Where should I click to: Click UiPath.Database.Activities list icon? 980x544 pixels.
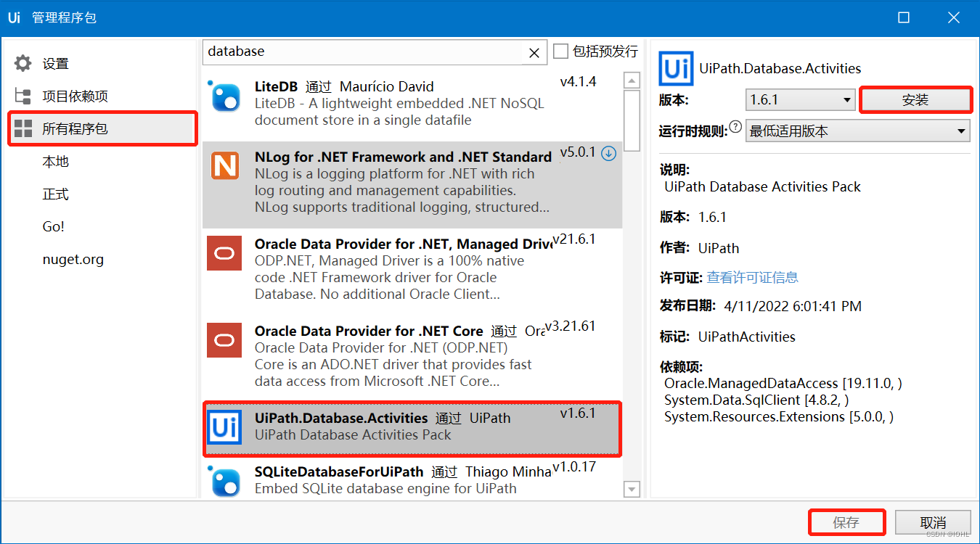coord(225,427)
